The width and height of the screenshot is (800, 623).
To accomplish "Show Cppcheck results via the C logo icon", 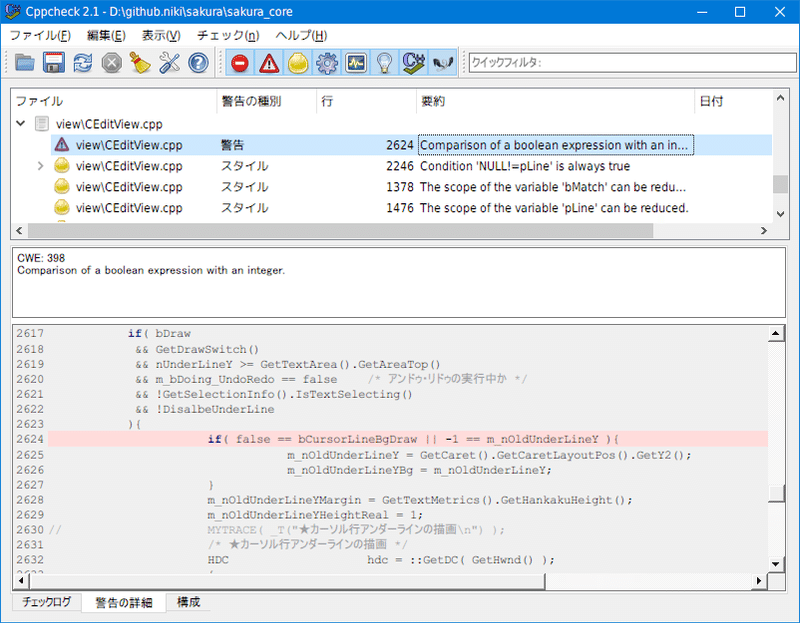I will tap(411, 62).
